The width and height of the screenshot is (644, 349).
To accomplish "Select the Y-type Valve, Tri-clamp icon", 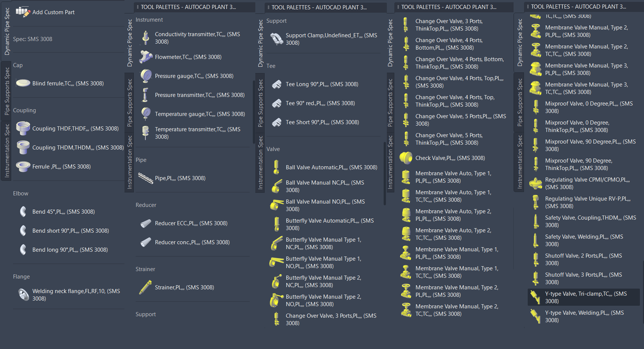I will tap(536, 297).
